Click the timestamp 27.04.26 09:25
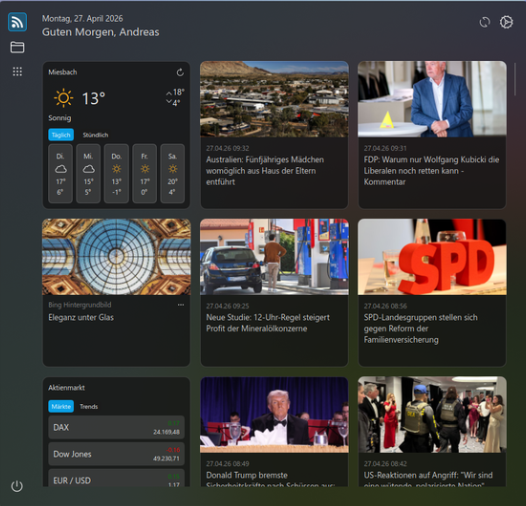526x506 pixels. pyautogui.click(x=227, y=306)
